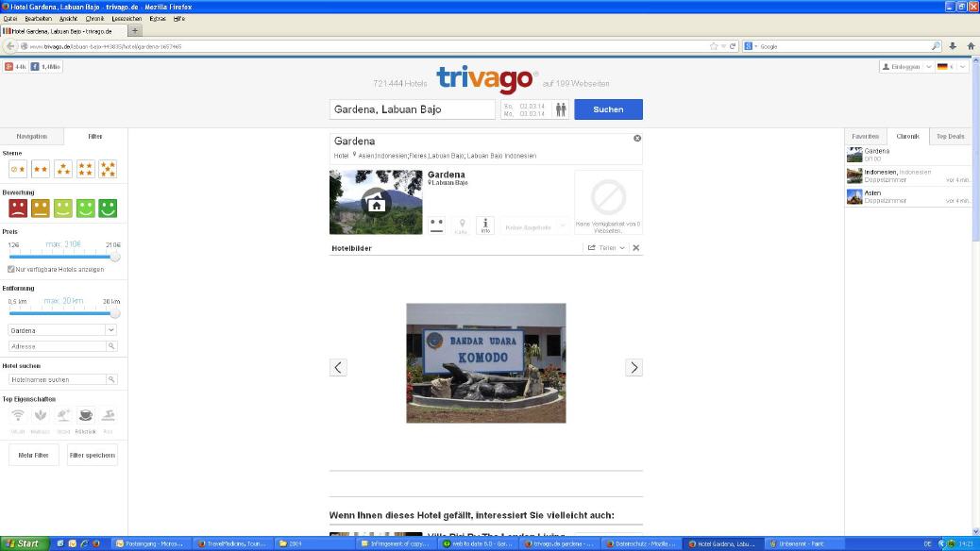Select the three-star filter
Image resolution: width=980 pixels, height=551 pixels.
point(63,169)
